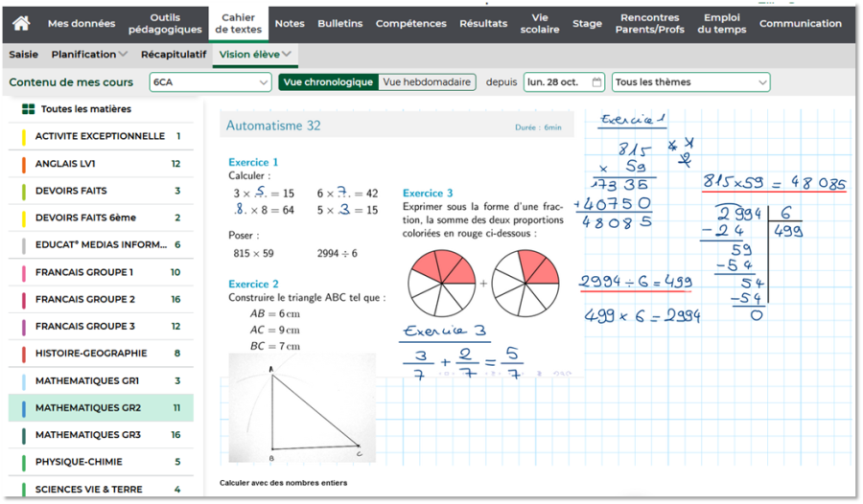Viewport: 863px width, 504px height.
Task: Open the Bulletins menu
Action: pos(340,24)
